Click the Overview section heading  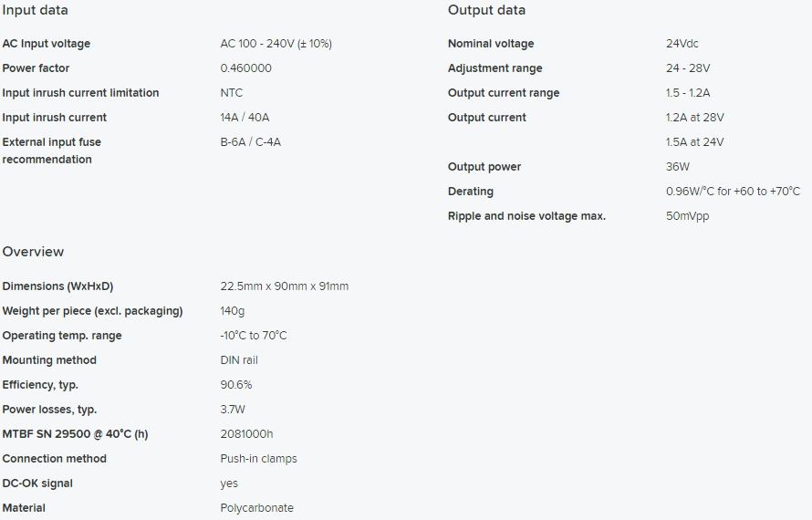pos(33,252)
